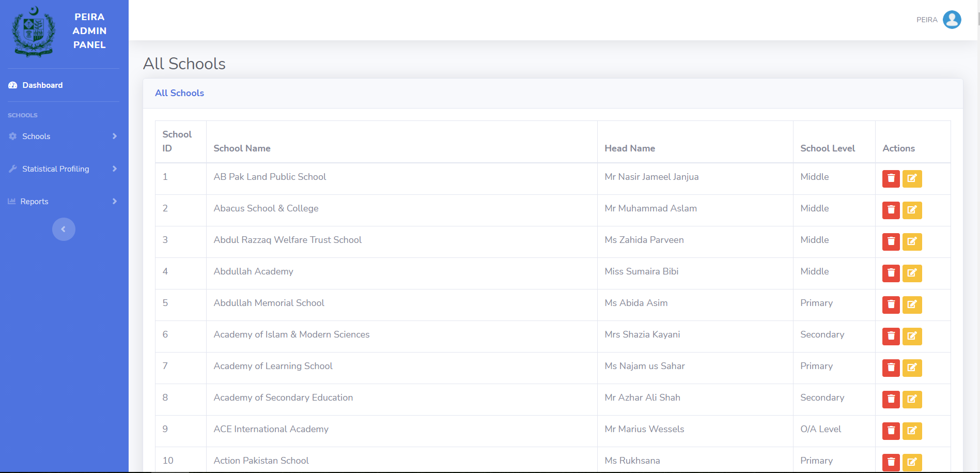Edit Academy of Secondary Education entry
The width and height of the screenshot is (980, 473).
[x=912, y=399]
